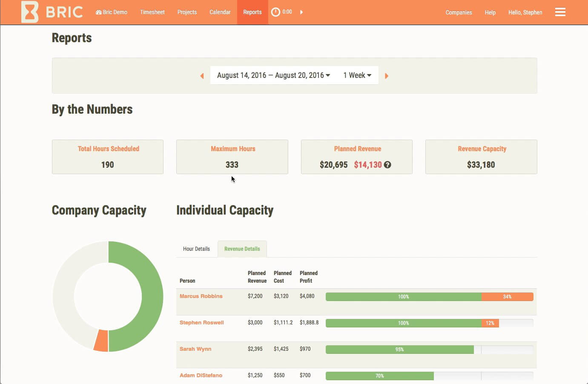588x384 pixels.
Task: Switch to the Revenue Details tab
Action: 242,249
